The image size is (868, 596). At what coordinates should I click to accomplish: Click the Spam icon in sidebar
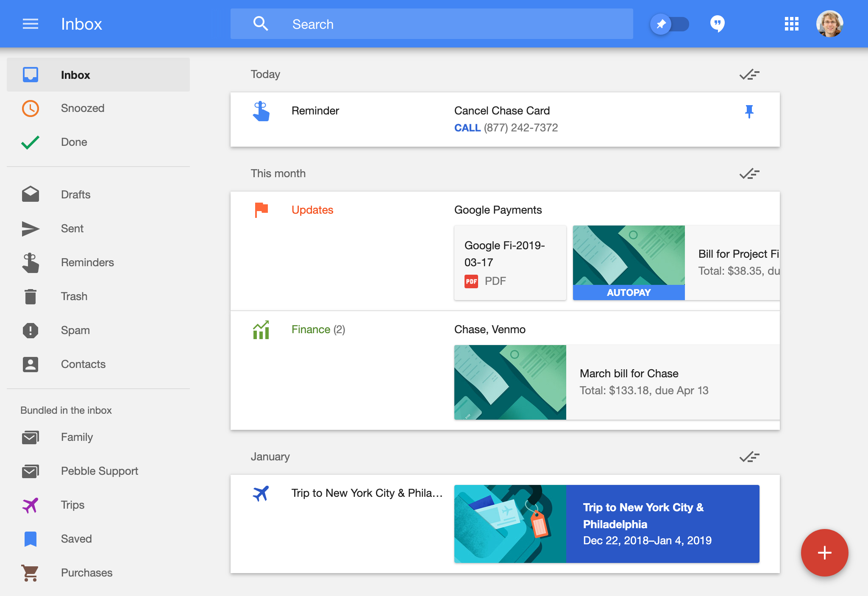click(x=31, y=329)
